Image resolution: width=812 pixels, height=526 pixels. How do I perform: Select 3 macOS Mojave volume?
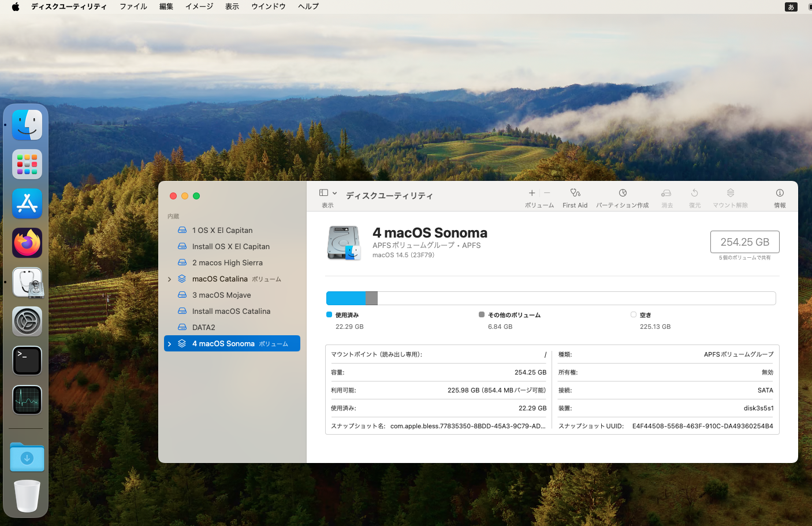pos(232,295)
